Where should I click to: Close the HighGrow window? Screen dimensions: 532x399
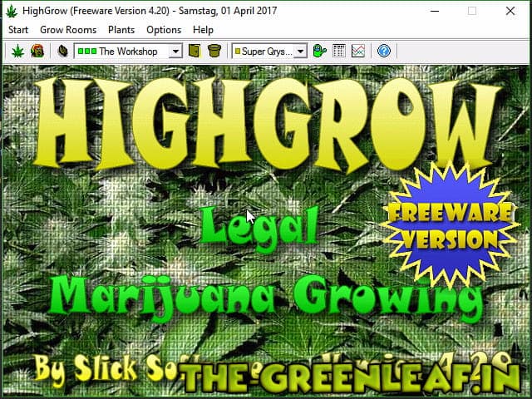(510, 11)
